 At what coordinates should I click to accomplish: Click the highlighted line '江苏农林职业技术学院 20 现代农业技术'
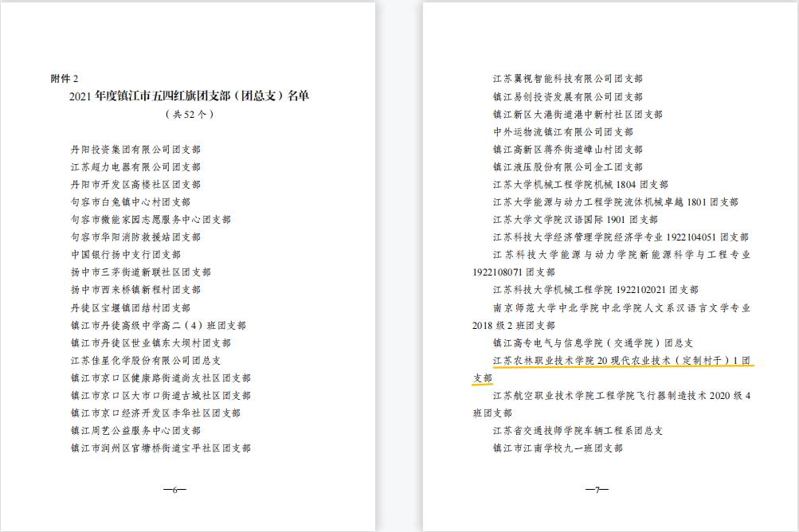coord(621,360)
